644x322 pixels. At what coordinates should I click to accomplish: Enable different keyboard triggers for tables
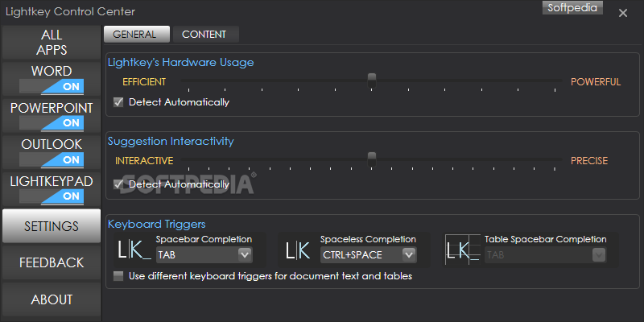pyautogui.click(x=118, y=276)
